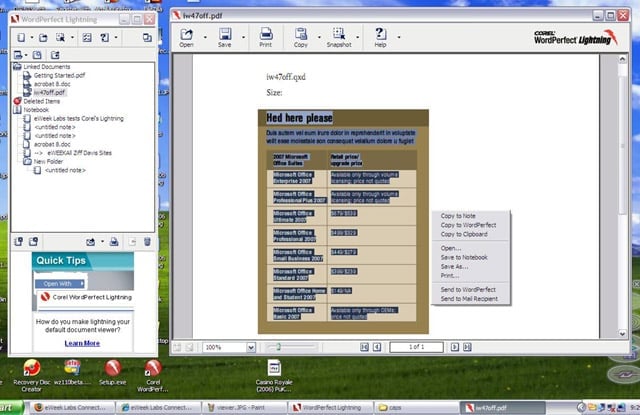This screenshot has height=415, width=640.
Task: Click the Print icon in the viewer toolbar
Action: point(266,38)
